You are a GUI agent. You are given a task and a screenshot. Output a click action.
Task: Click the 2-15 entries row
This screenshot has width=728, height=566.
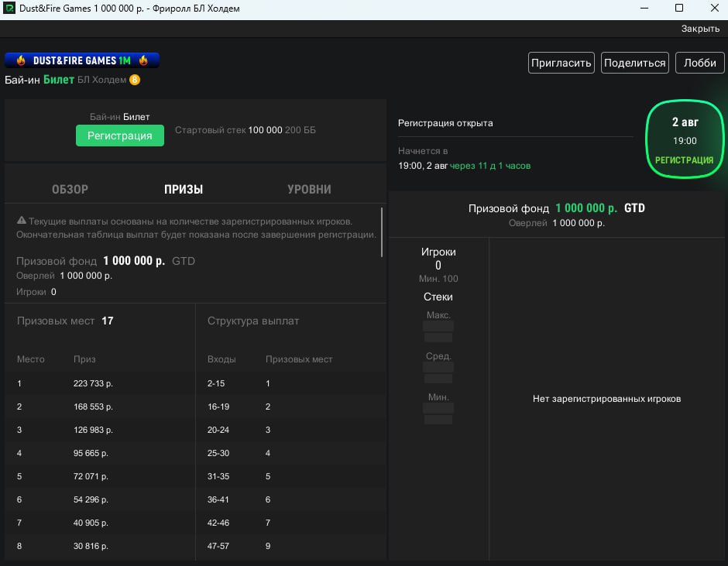291,383
